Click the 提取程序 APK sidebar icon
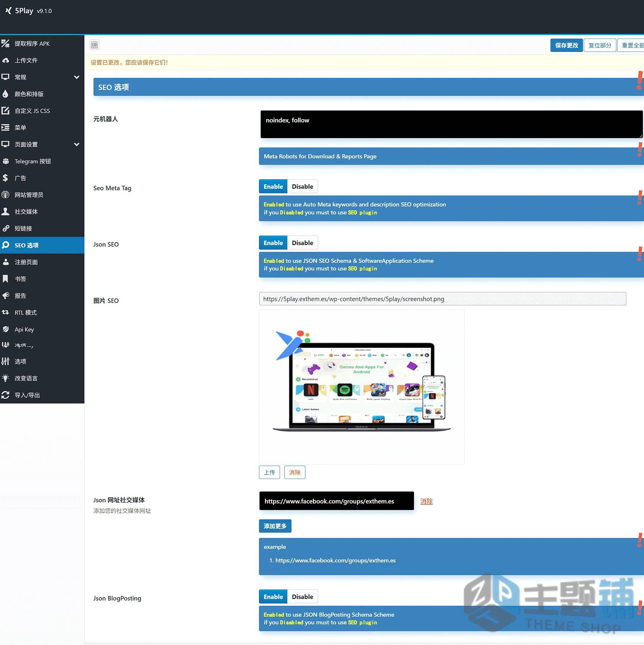 tap(5, 43)
